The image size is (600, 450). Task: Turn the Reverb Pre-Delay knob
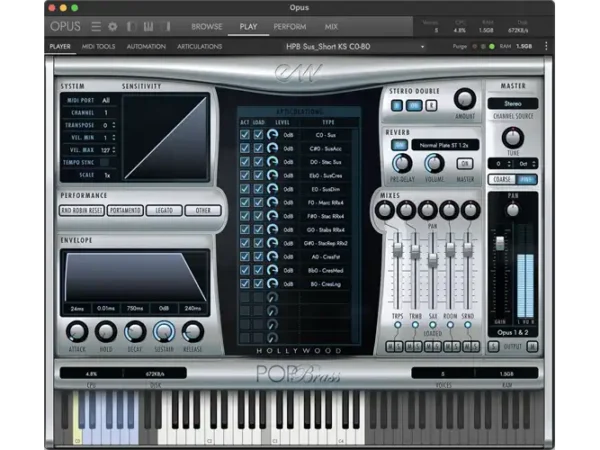tap(402, 163)
